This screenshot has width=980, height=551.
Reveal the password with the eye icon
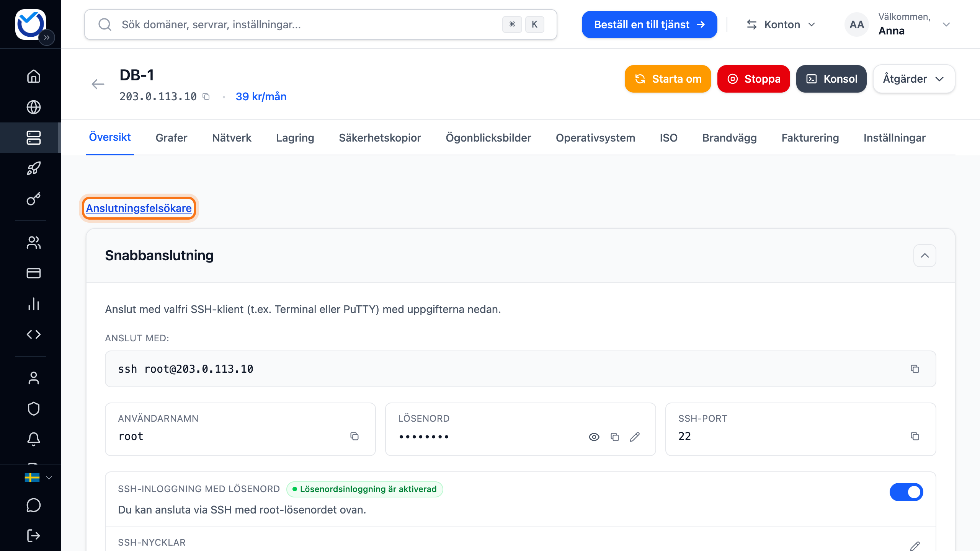[x=594, y=437]
